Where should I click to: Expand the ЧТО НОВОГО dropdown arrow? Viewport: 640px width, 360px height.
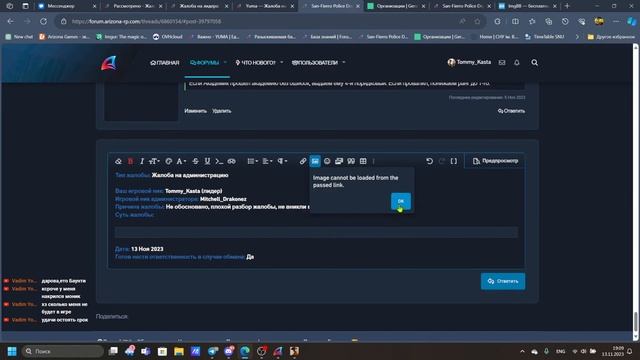click(x=282, y=62)
